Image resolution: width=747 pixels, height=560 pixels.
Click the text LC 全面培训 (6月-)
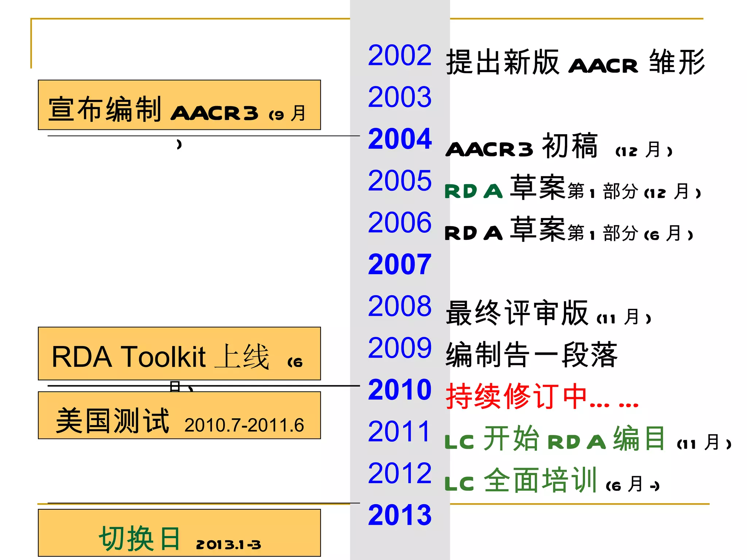click(552, 480)
